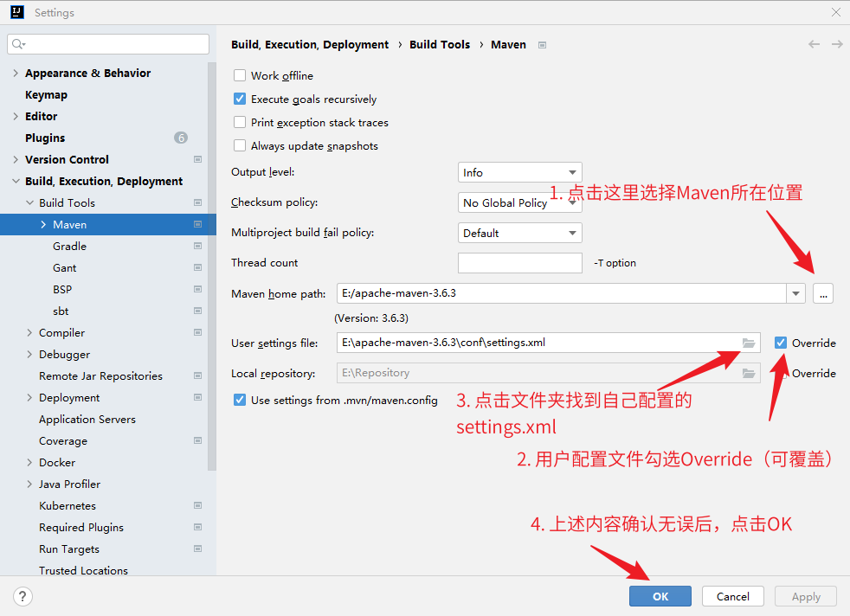
Task: Open the Output level dropdown
Action: click(x=519, y=173)
